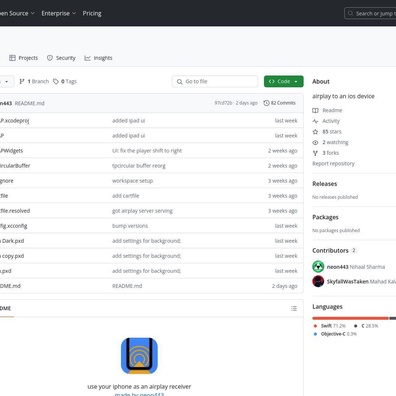396x396 pixels.
Task: Open the Activity link in About
Action: point(331,121)
